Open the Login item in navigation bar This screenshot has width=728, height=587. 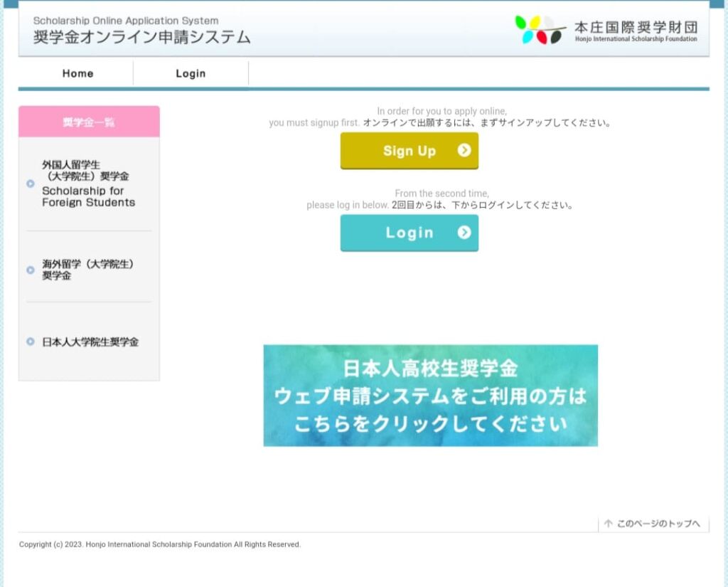[x=191, y=73]
